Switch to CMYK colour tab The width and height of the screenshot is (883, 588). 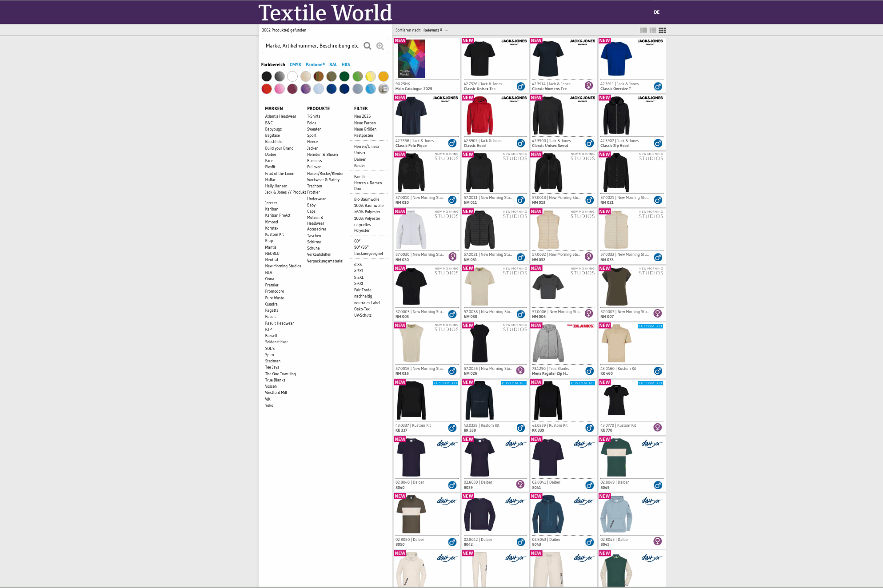coord(295,65)
